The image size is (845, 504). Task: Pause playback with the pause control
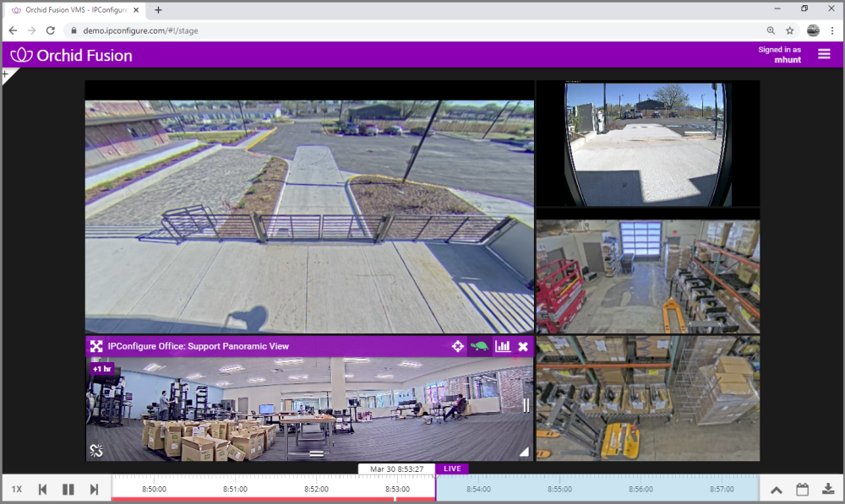coord(68,488)
